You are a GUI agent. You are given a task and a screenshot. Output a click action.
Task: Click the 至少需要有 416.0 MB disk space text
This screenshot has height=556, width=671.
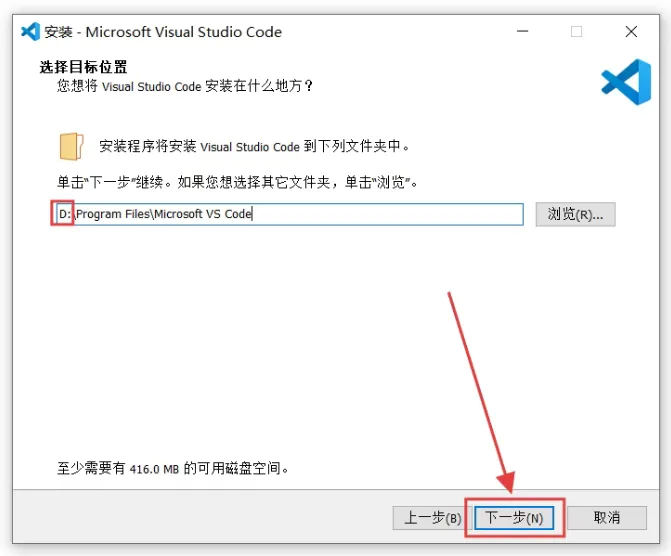tap(173, 468)
